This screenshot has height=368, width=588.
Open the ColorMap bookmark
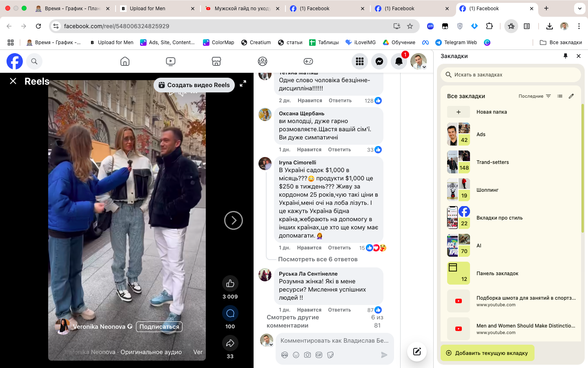click(218, 43)
